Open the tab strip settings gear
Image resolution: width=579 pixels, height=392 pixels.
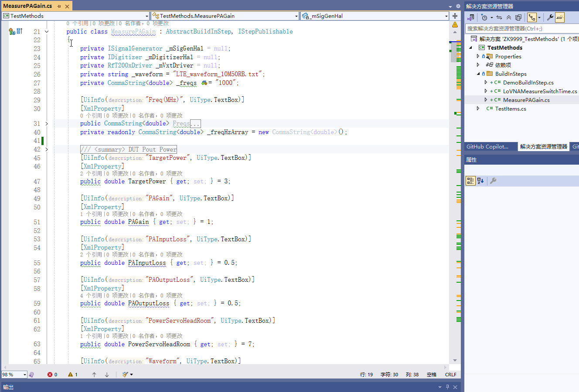coord(458,7)
